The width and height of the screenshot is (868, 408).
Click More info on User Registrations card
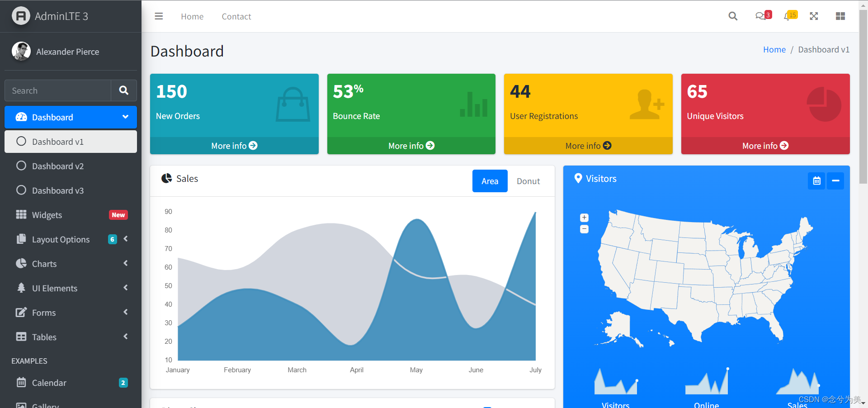pyautogui.click(x=588, y=146)
